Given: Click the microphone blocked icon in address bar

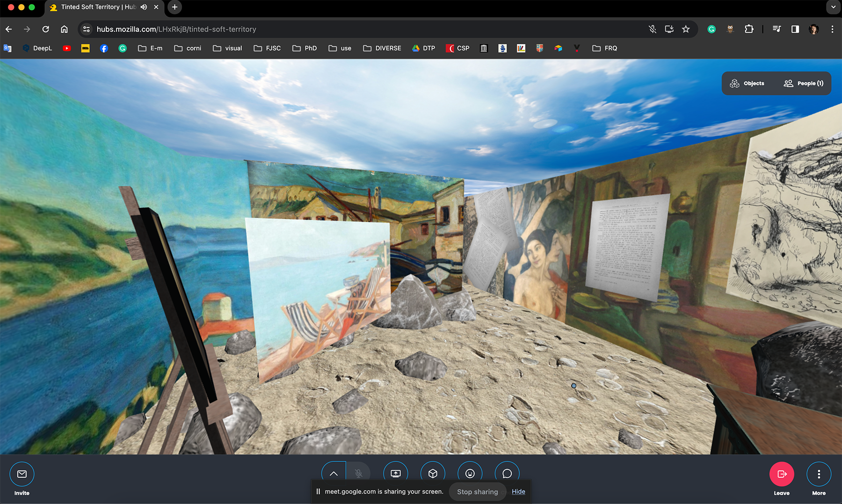Looking at the screenshot, I should tap(653, 29).
